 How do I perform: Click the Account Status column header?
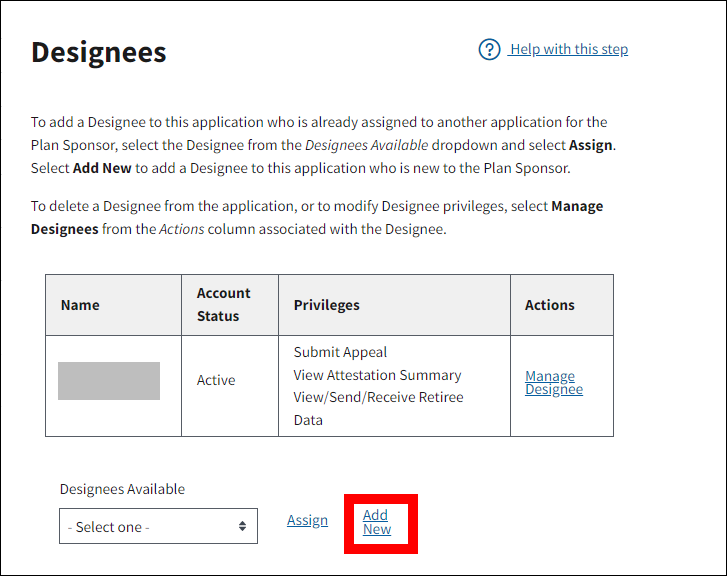[223, 305]
